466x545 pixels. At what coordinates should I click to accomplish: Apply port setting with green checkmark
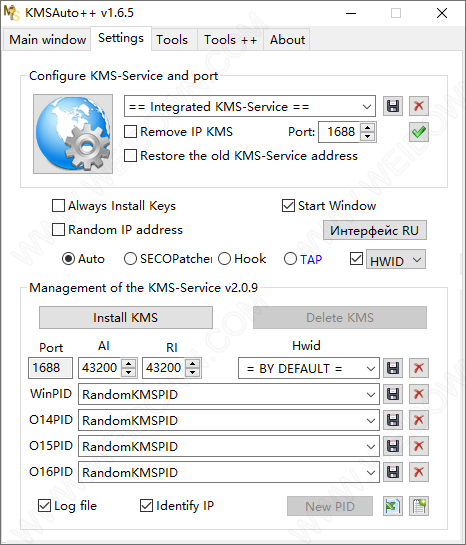(x=419, y=132)
